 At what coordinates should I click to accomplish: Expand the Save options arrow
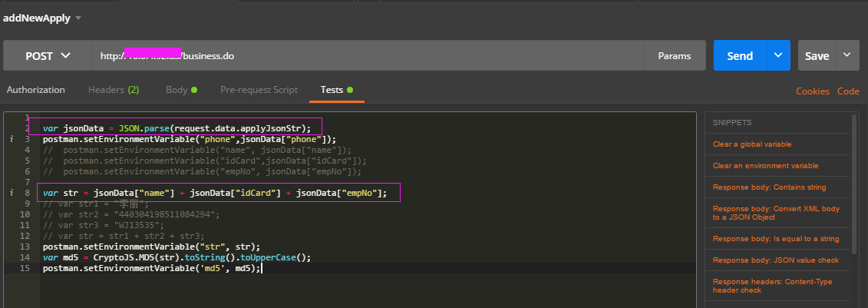(x=847, y=55)
